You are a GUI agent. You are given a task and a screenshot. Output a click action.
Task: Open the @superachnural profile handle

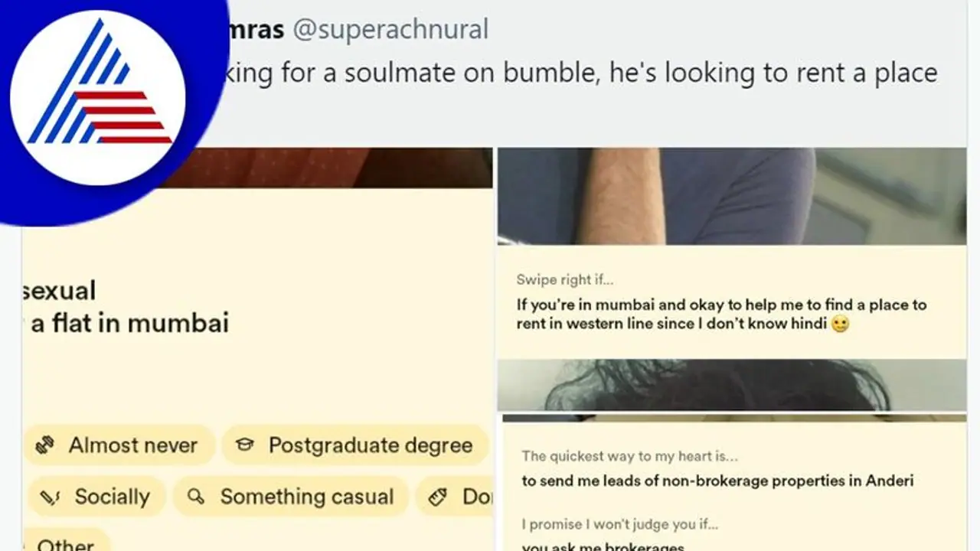click(390, 30)
